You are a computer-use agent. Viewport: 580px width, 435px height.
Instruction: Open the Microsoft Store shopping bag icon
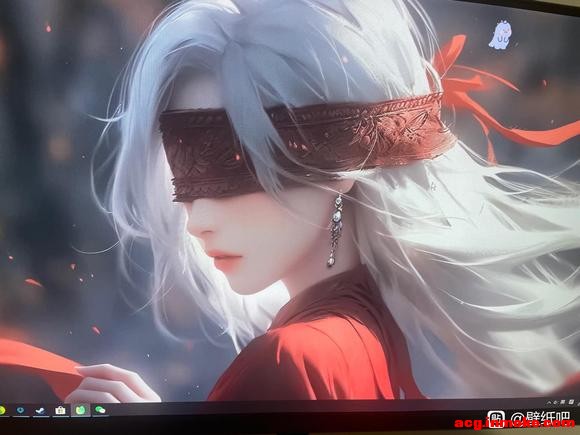pyautogui.click(x=60, y=410)
